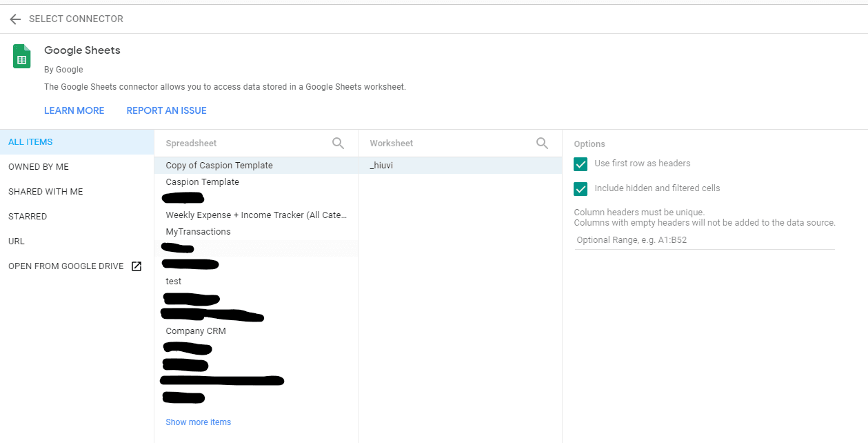Select the Starred filter

coord(77,217)
